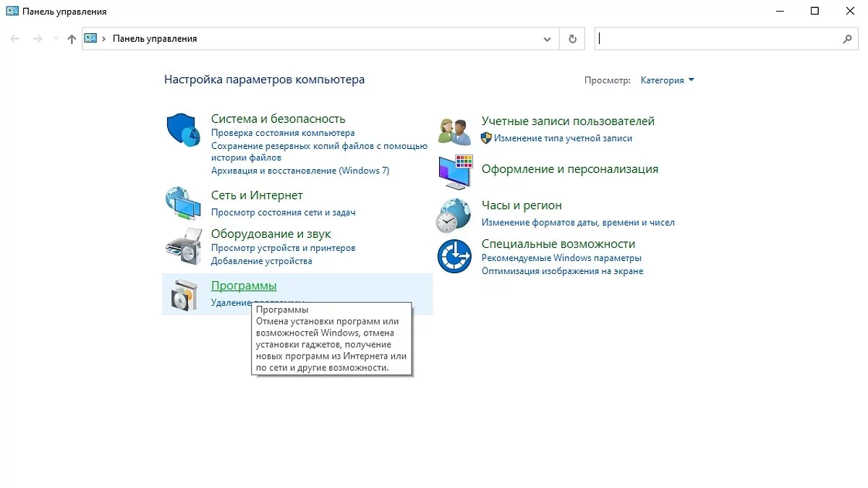The height and width of the screenshot is (488, 868).
Task: Expand the Категория view dropdown
Action: 667,80
